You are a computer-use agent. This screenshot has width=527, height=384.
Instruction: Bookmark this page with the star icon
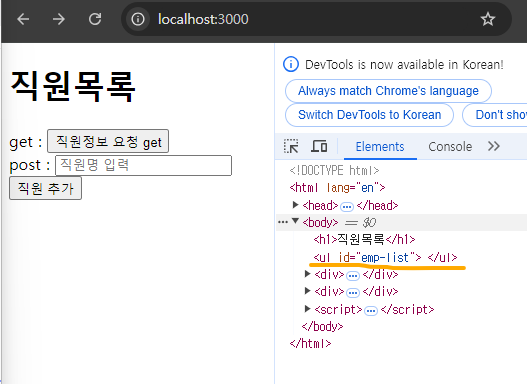pos(488,19)
